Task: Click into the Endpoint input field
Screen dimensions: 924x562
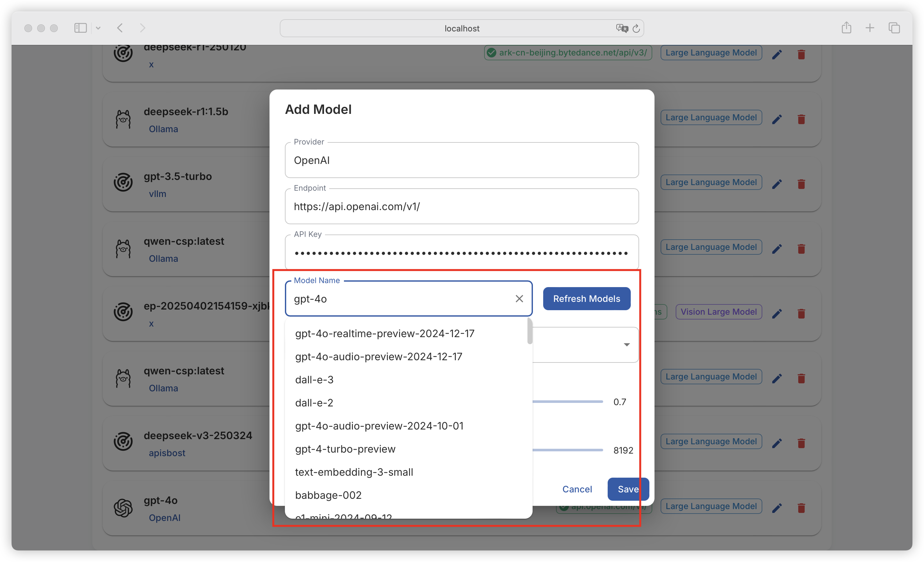Action: pos(461,207)
